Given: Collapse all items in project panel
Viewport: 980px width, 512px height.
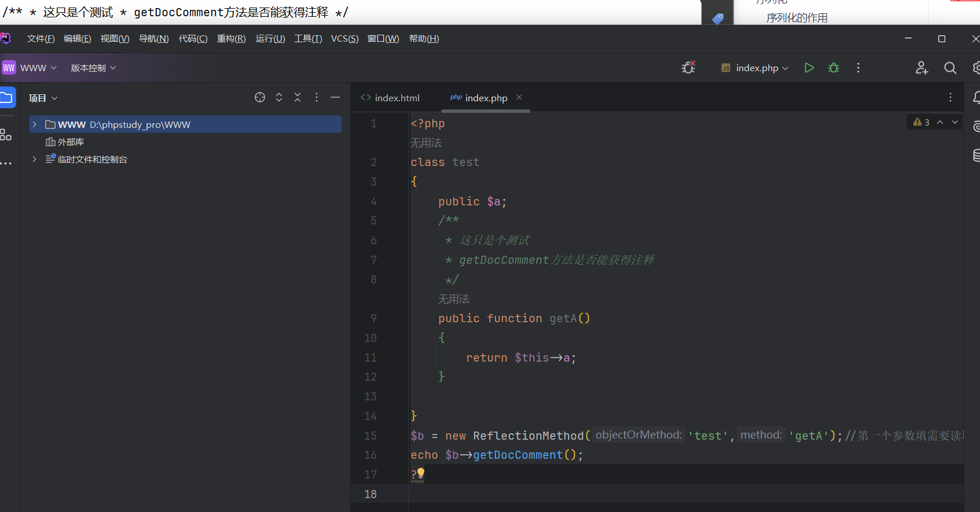Looking at the screenshot, I should pos(298,97).
